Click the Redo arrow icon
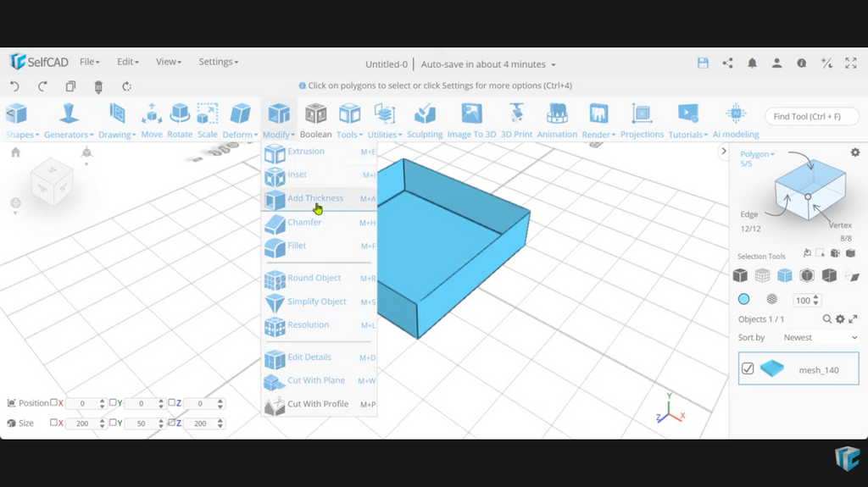 tap(42, 86)
